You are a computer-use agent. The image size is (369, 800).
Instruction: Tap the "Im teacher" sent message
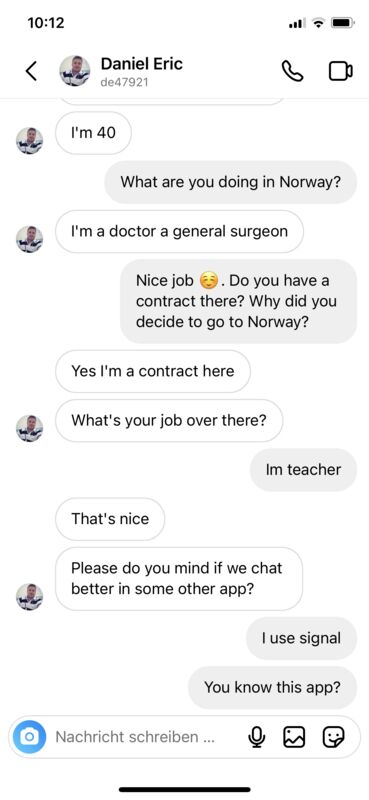pos(303,469)
